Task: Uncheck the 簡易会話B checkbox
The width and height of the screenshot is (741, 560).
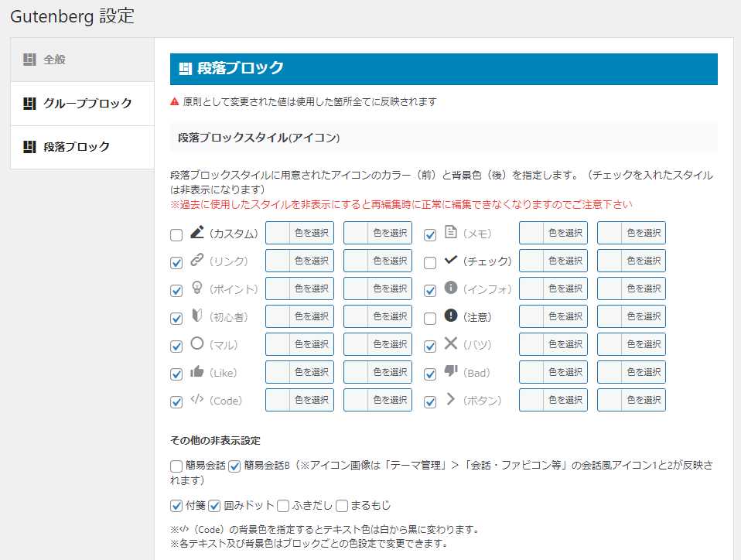Action: click(x=234, y=466)
